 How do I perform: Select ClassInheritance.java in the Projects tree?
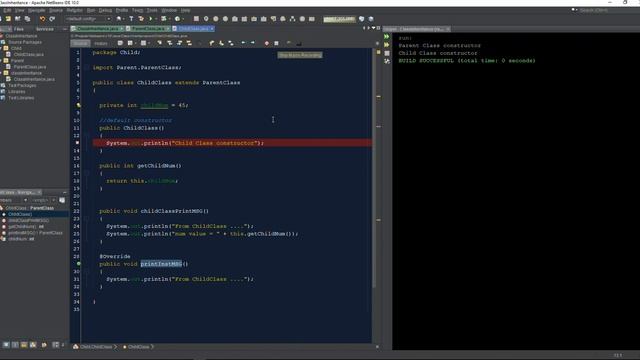[34, 79]
